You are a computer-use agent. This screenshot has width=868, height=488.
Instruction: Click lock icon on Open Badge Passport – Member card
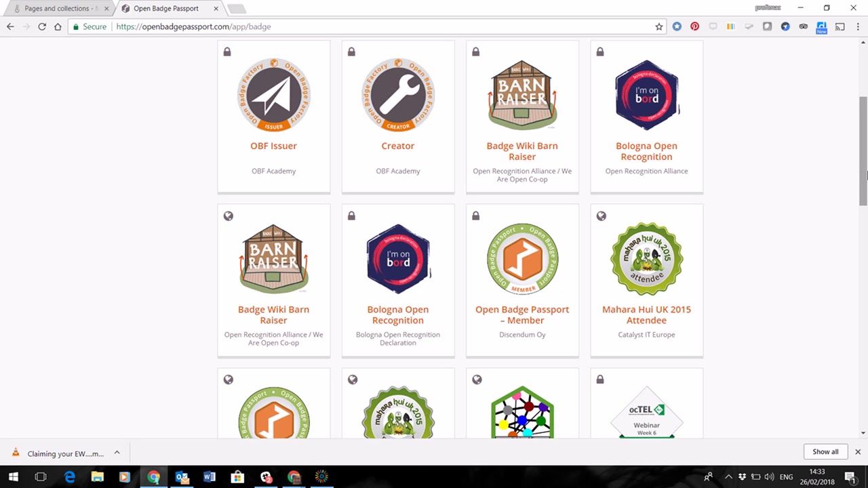(476, 216)
